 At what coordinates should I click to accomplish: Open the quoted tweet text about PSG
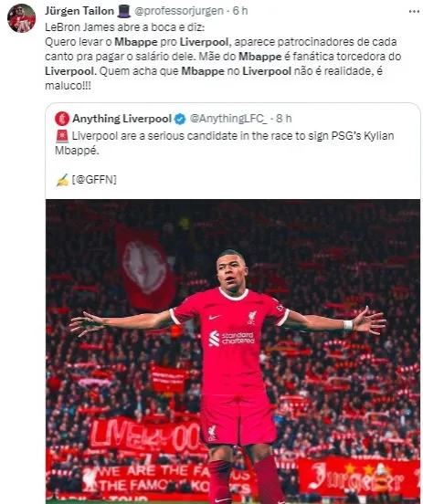tap(224, 143)
